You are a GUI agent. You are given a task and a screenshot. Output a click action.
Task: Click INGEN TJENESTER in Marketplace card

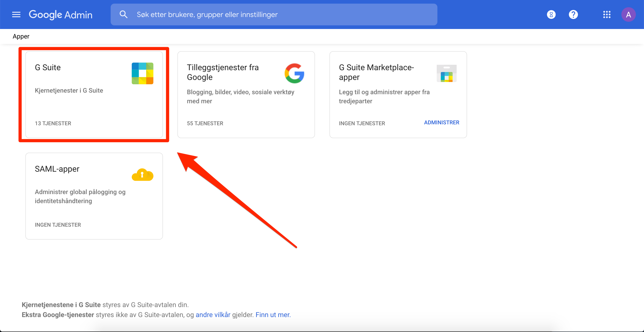coord(362,123)
